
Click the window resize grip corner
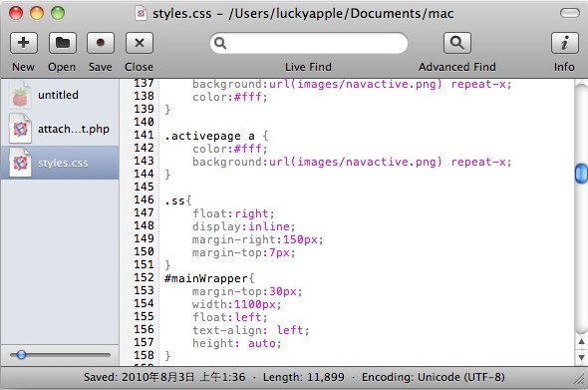click(580, 380)
